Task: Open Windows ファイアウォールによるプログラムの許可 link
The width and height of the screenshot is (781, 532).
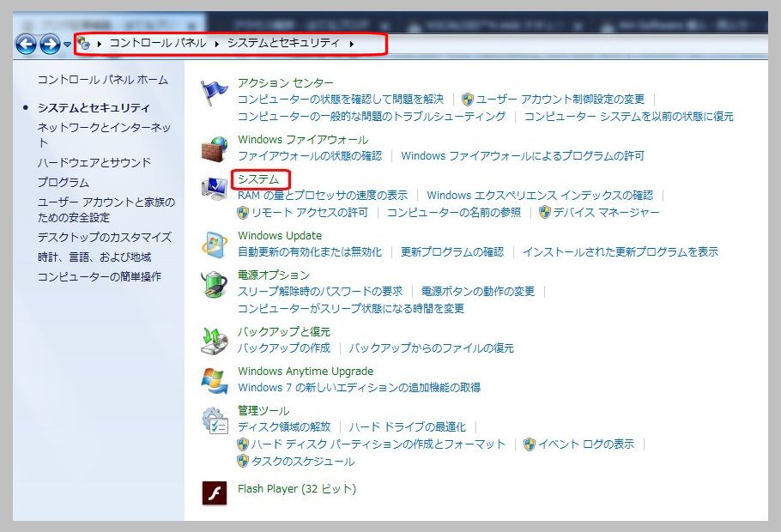Action: 523,156
